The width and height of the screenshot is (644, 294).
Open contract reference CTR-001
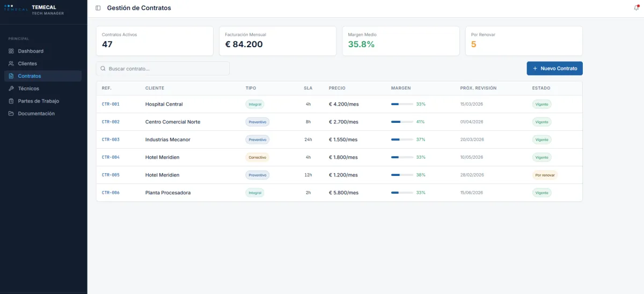click(x=111, y=104)
